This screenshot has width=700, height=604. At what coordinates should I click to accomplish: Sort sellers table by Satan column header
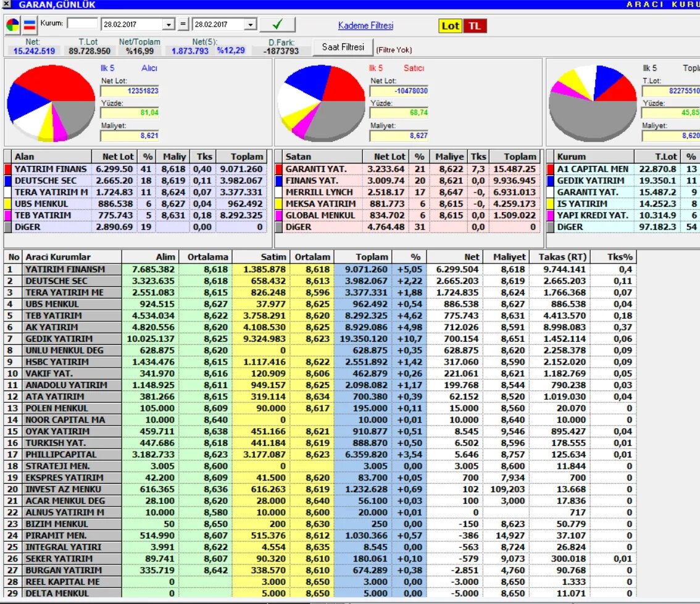pyautogui.click(x=322, y=157)
